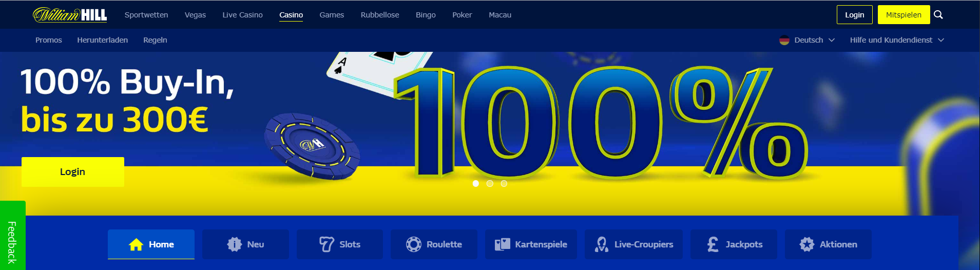Open the Promos link
This screenshot has width=980, height=270.
[49, 40]
